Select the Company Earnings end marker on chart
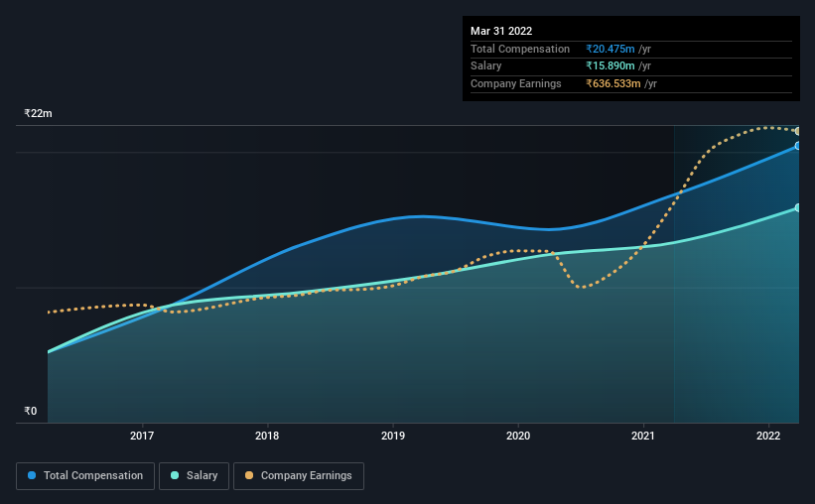Viewport: 815px width, 504px height. (x=797, y=131)
